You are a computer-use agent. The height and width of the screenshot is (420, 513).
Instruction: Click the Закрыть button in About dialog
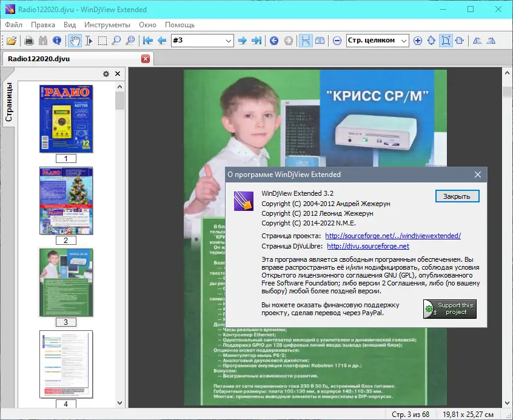click(x=457, y=196)
